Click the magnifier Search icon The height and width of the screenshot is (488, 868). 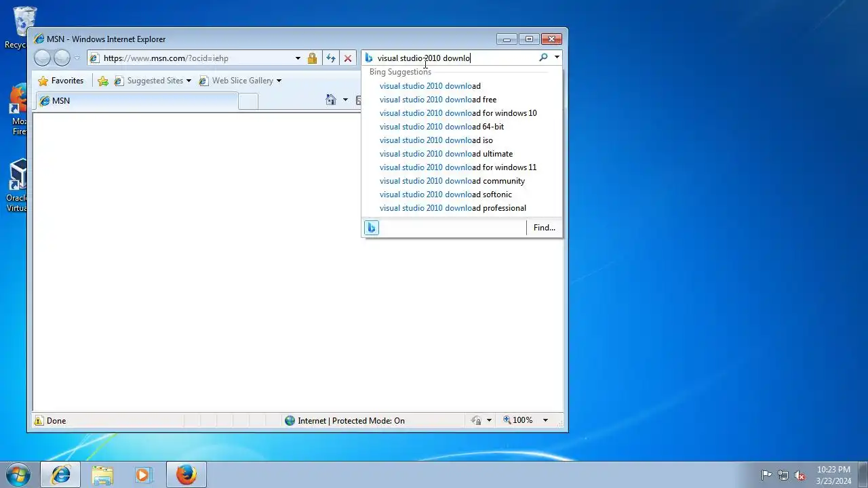(x=543, y=58)
